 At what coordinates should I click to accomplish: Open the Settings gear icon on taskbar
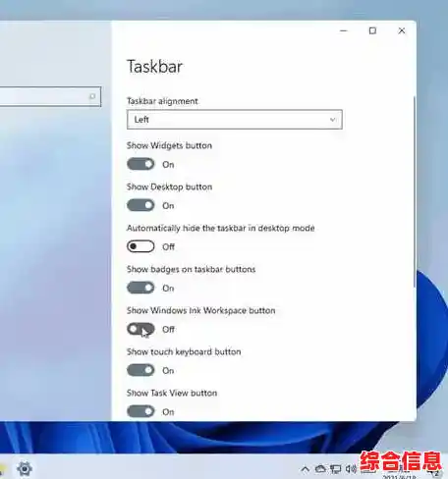pyautogui.click(x=25, y=469)
